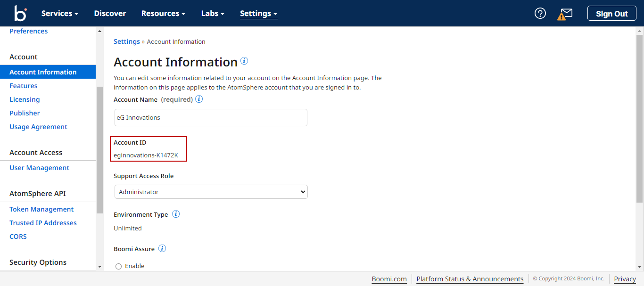Screen dimensions: 644x286
Task: Open User Management in the sidebar
Action: click(39, 168)
